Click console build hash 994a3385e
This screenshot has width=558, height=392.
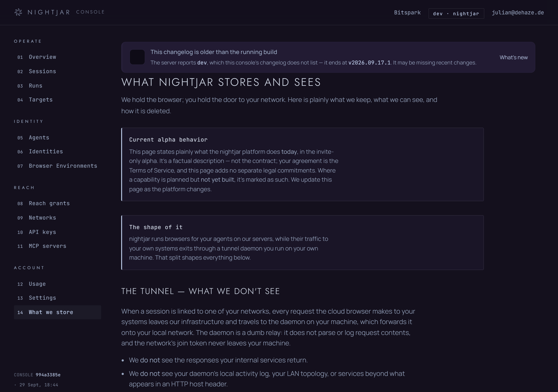[48, 375]
